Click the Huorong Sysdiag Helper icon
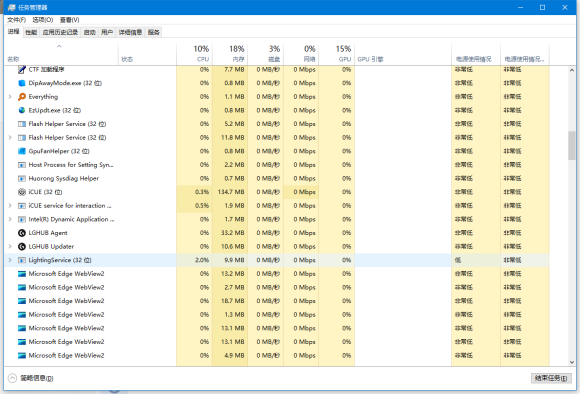 [22, 179]
